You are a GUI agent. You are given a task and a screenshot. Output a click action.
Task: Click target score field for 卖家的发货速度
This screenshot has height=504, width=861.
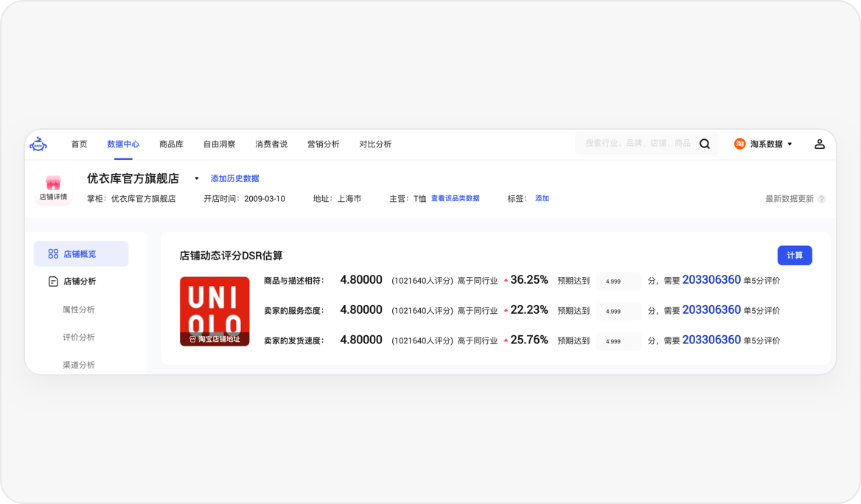[x=619, y=341]
